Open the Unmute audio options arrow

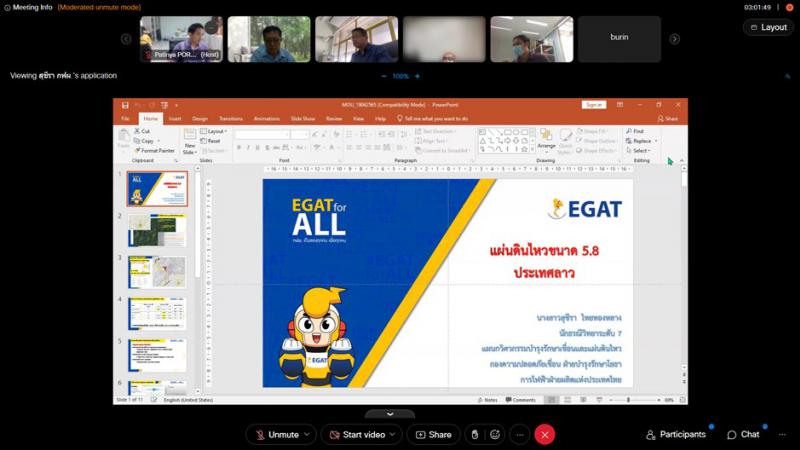tap(307, 435)
